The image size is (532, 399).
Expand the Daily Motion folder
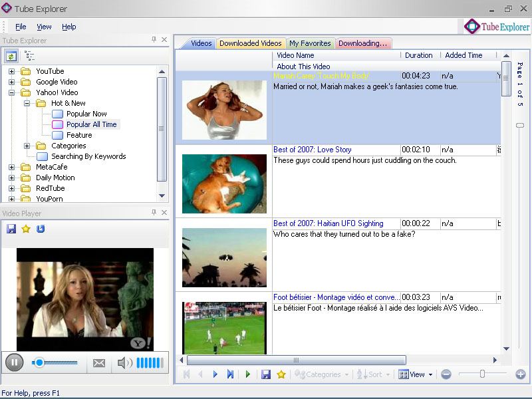coord(11,178)
